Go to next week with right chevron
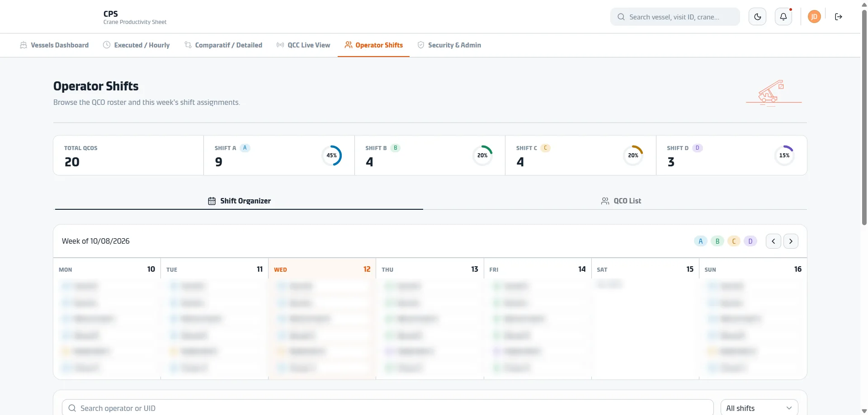Screen dimensions: 868x415 [x=791, y=241]
